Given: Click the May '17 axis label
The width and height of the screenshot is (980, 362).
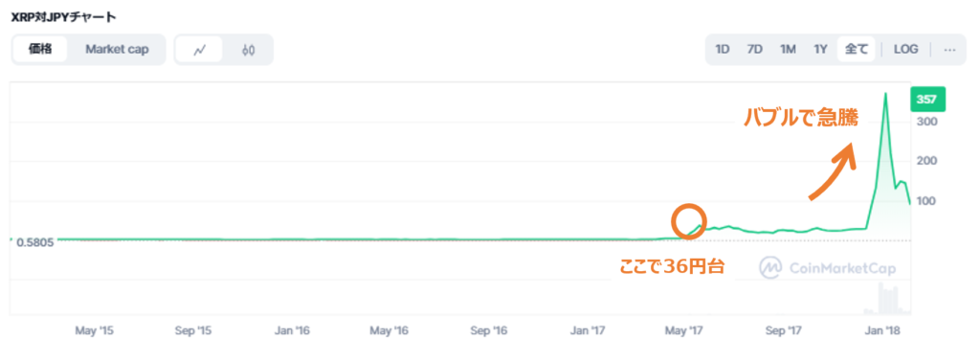Looking at the screenshot, I should tap(689, 330).
